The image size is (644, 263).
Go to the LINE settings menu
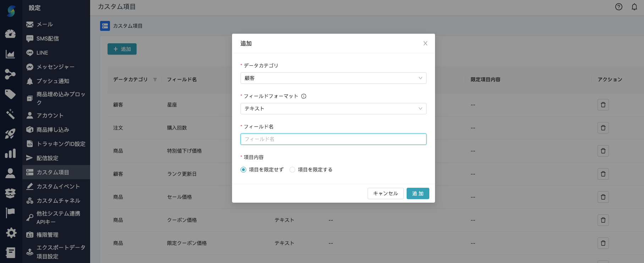42,53
